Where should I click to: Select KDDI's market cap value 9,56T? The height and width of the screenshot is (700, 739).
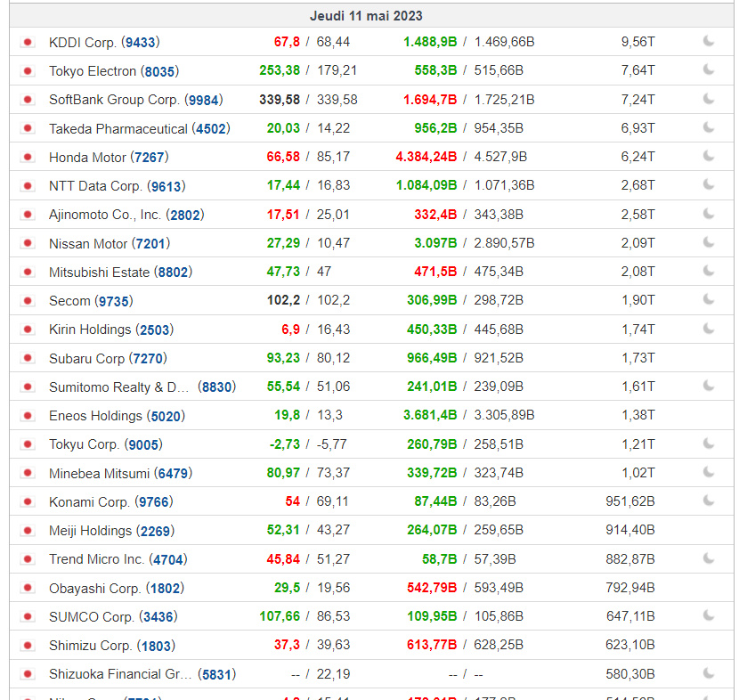point(637,42)
